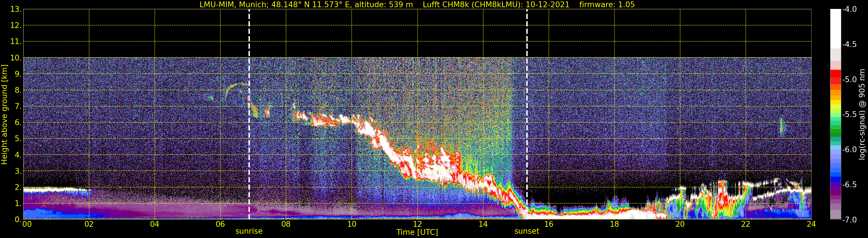The image size is (868, 238).
Task: Click the time axis tick label '14'
Action: click(483, 224)
